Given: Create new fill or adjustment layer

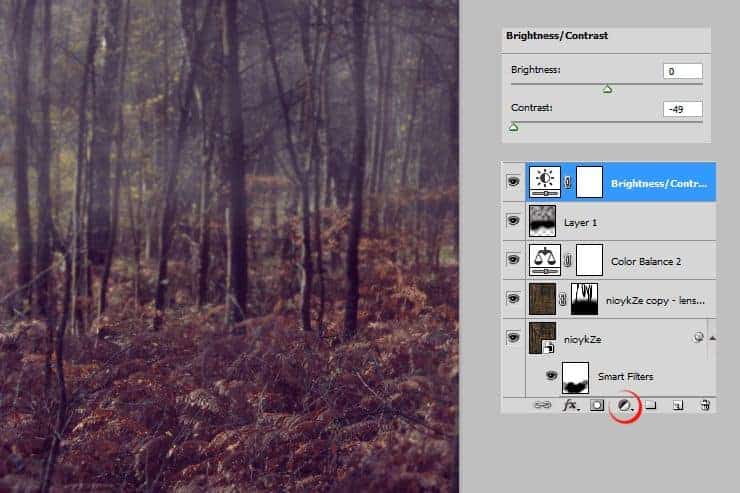Looking at the screenshot, I should pyautogui.click(x=624, y=405).
